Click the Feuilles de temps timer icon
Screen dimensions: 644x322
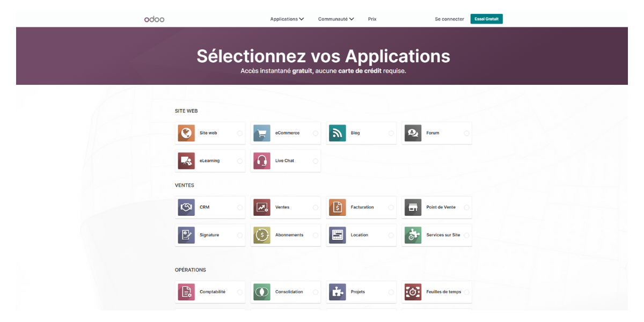(413, 291)
